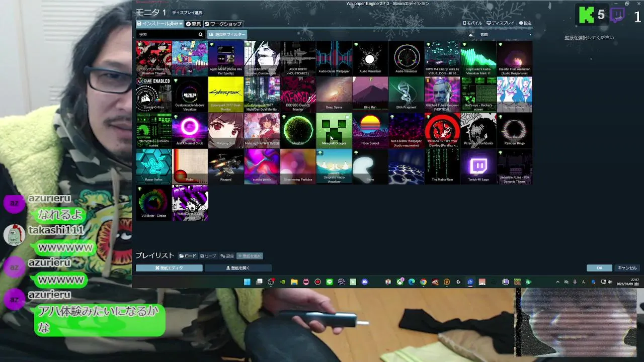Select the Audio Guide Wallpaper

tap(334, 58)
